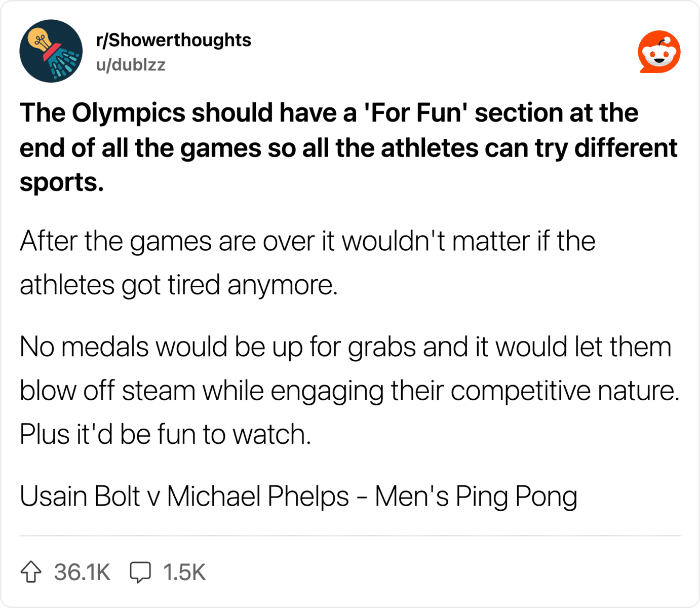Click the Reddit Snoo logo
Image resolution: width=700 pixels, height=608 pixels.
click(x=659, y=52)
